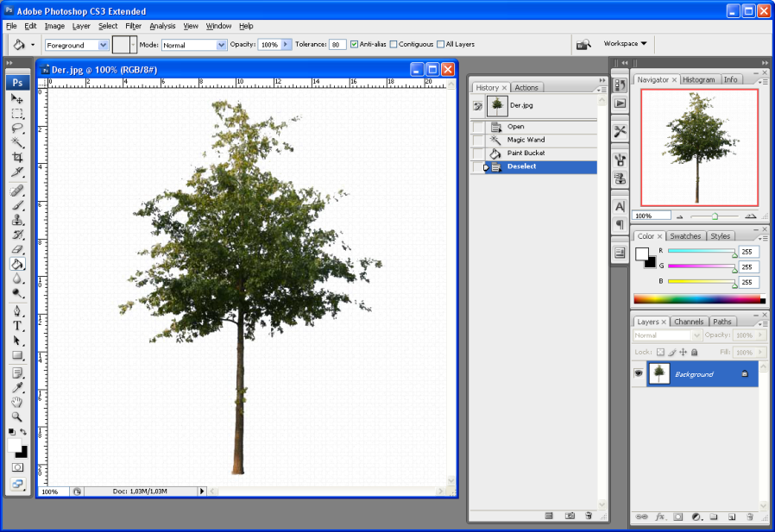Switch to the Channels tab
The width and height of the screenshot is (775, 532).
[688, 322]
